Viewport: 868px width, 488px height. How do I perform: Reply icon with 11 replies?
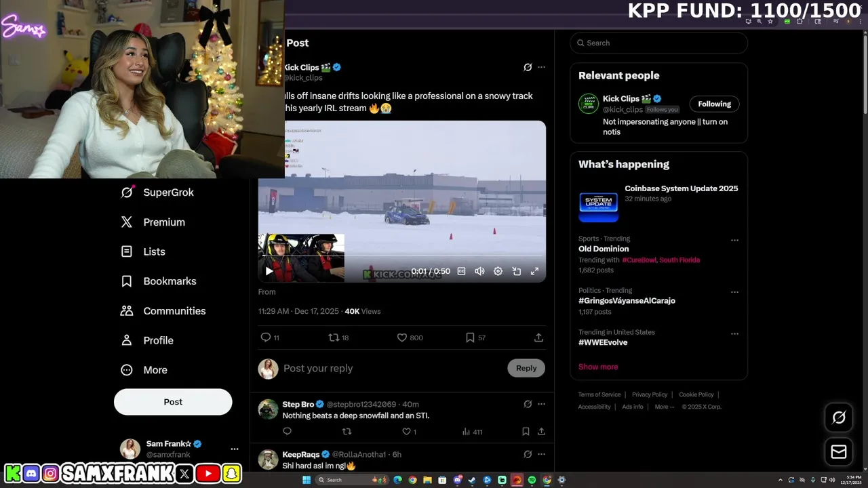(x=270, y=338)
